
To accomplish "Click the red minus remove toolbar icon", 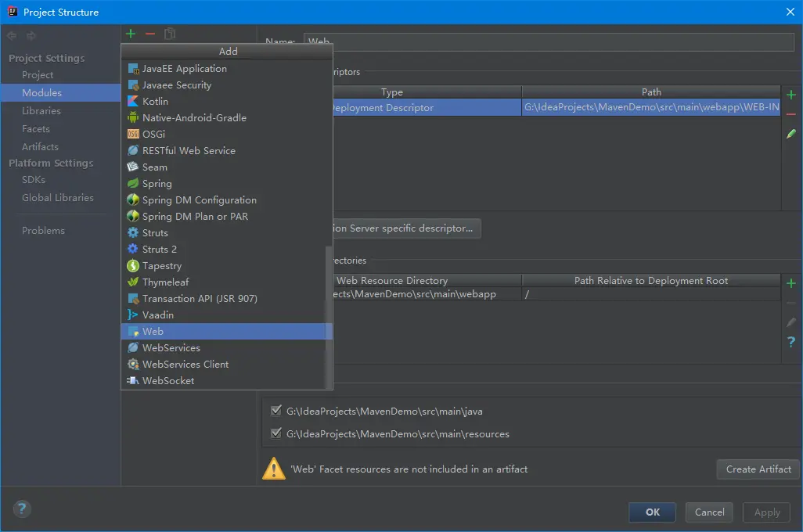I will coord(150,34).
